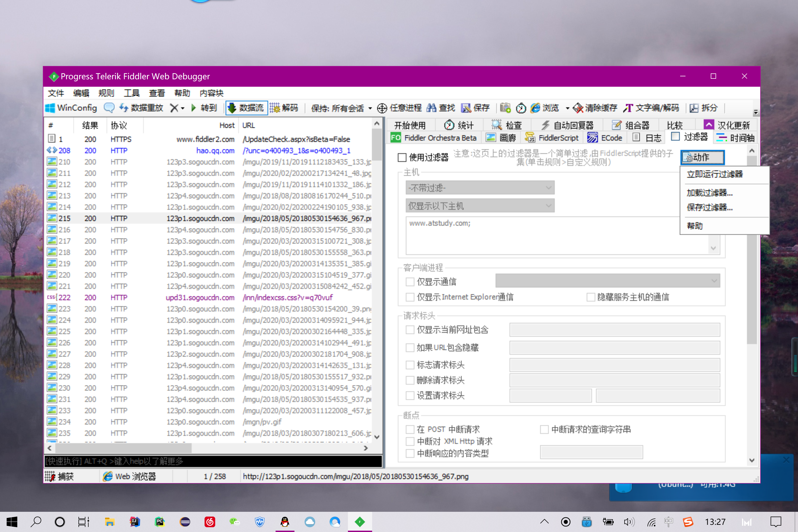This screenshot has width=798, height=532.
Task: Expand the 浏览 dropdown arrow
Action: (x=567, y=108)
